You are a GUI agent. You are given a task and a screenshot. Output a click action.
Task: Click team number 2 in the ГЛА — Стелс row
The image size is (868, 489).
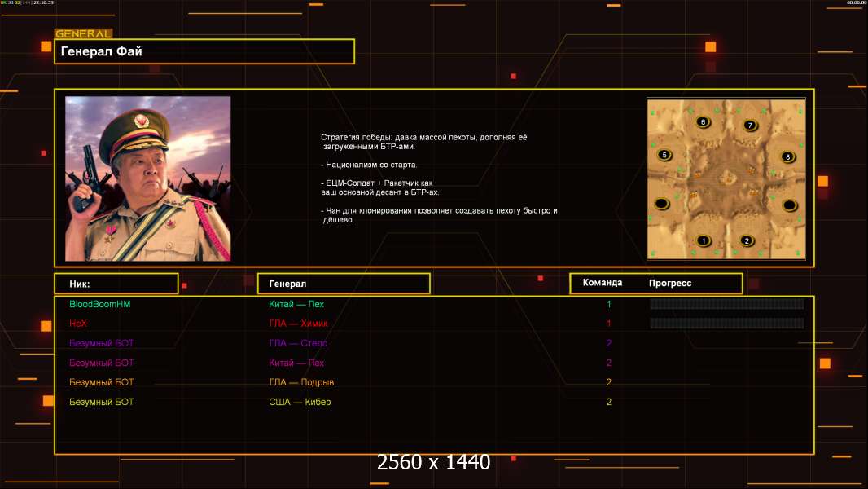[608, 343]
